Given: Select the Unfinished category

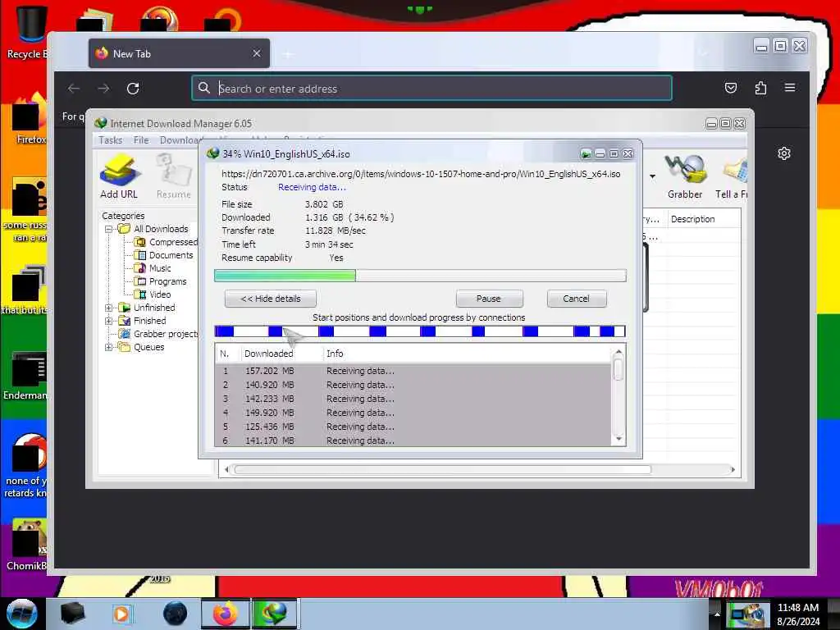Looking at the screenshot, I should [154, 308].
